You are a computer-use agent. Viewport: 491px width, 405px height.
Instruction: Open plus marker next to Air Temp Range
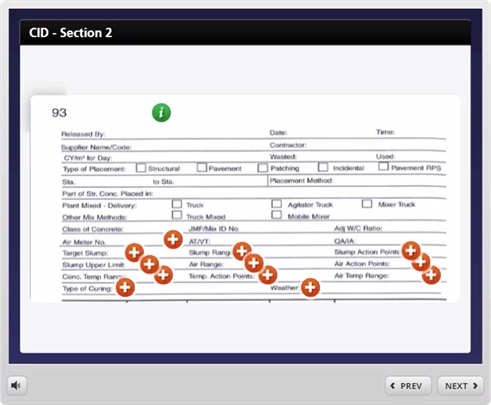431,275
